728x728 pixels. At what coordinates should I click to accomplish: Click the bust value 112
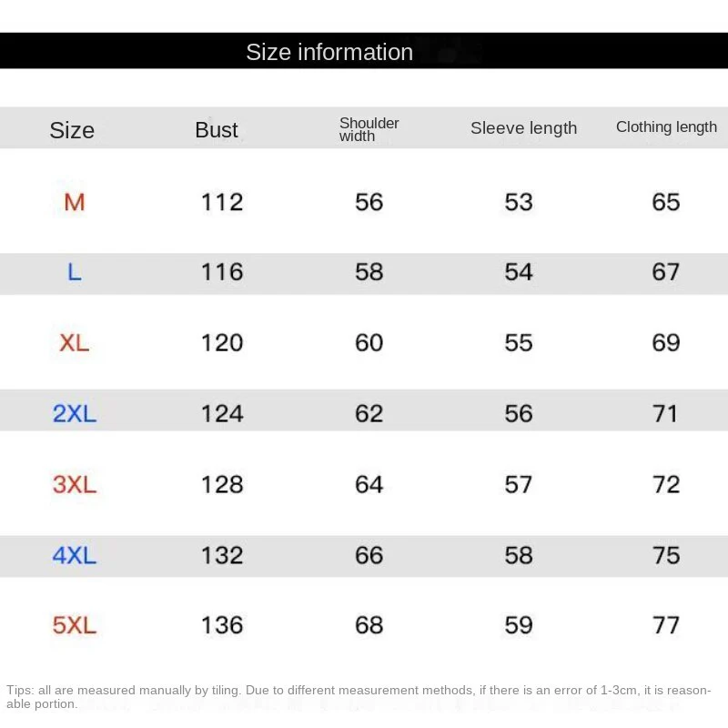coord(222,202)
